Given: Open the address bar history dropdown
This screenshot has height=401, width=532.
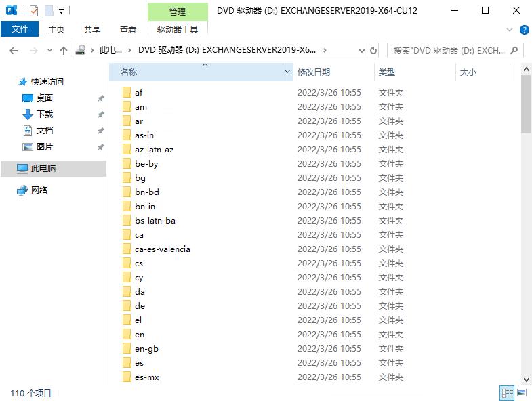Looking at the screenshot, I should point(362,51).
